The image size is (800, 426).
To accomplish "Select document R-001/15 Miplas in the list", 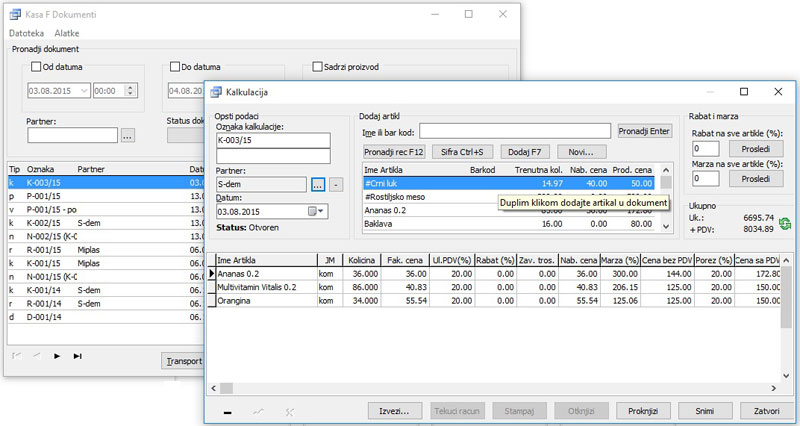I will [x=106, y=250].
